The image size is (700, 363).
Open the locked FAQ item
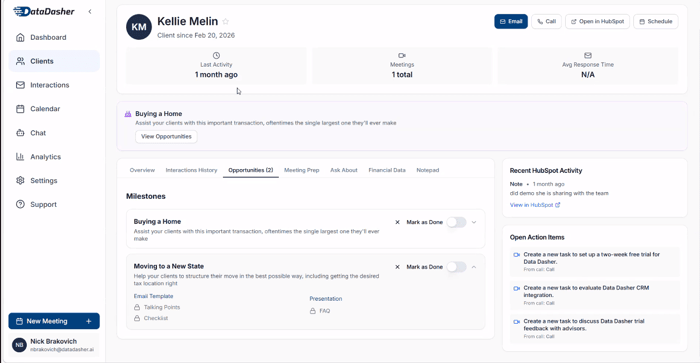320,311
